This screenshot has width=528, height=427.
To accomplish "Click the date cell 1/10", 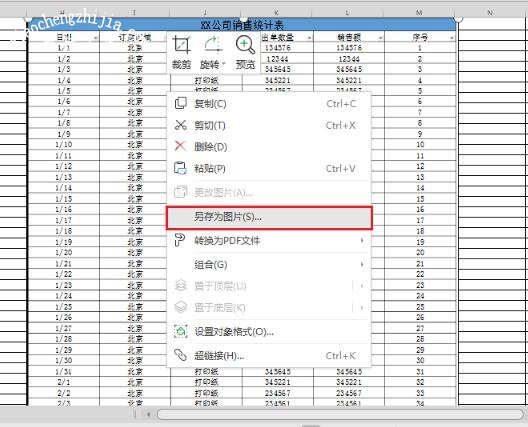I will [64, 145].
